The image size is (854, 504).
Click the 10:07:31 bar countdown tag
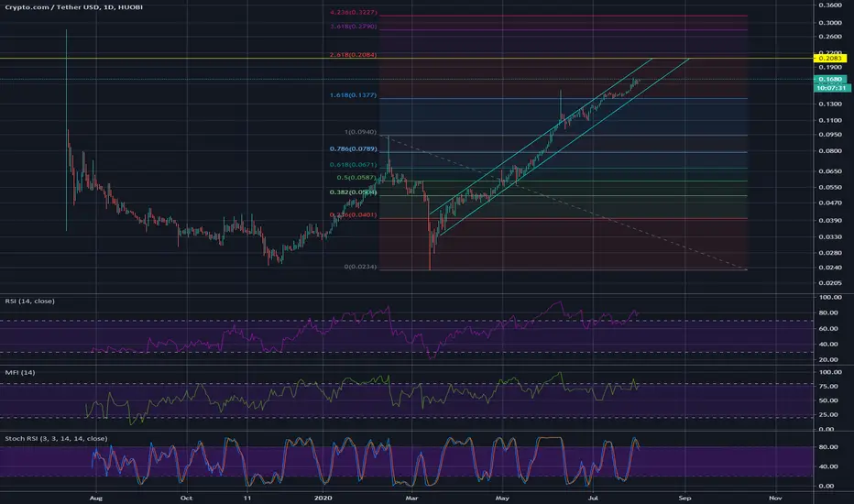point(832,88)
